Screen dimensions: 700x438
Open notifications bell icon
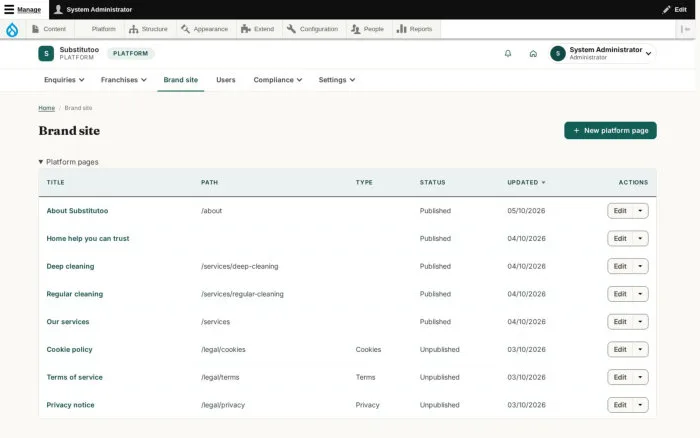tap(508, 54)
